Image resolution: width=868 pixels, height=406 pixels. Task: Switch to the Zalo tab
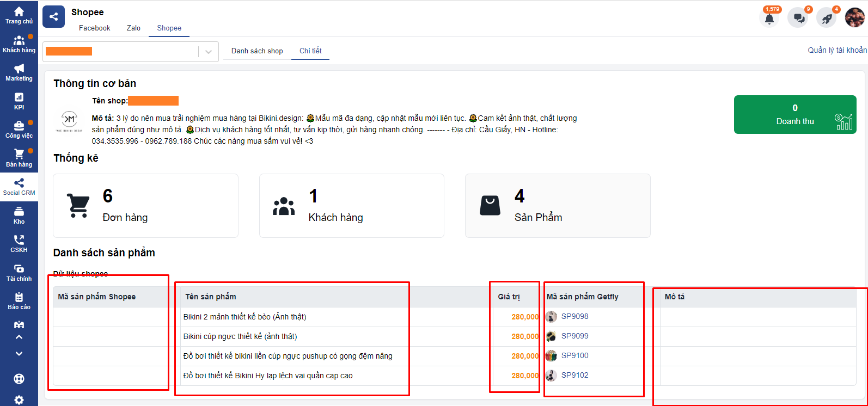(133, 28)
